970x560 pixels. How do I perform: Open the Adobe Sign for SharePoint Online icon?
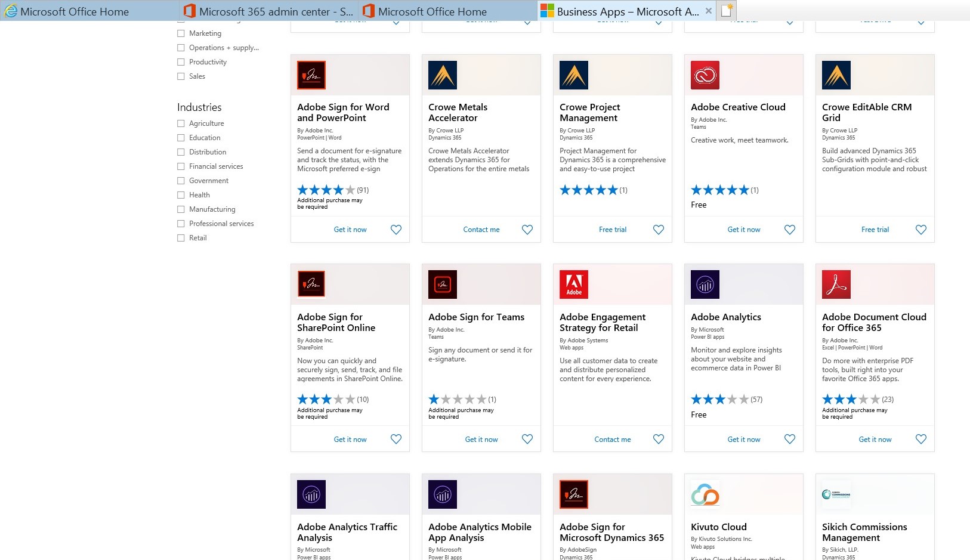click(x=311, y=284)
